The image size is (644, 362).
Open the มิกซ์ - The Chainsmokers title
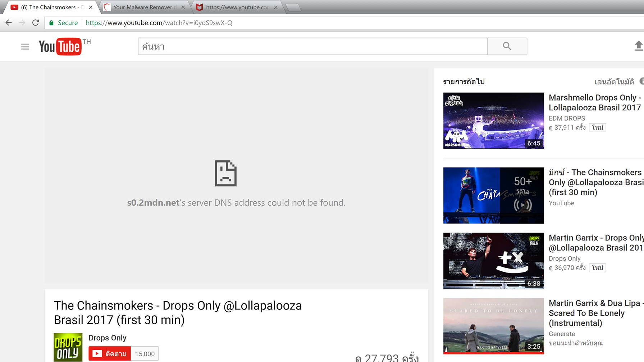[596, 182]
